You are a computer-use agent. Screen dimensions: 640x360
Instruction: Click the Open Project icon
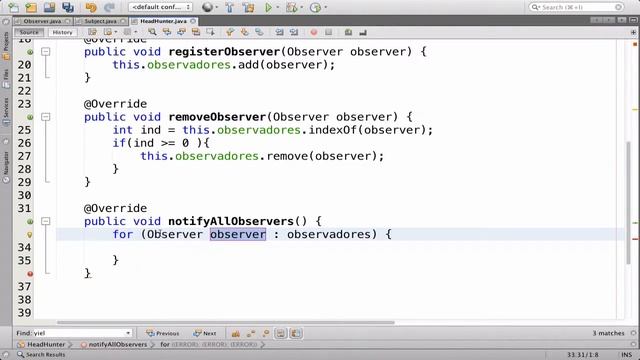tap(49, 7)
